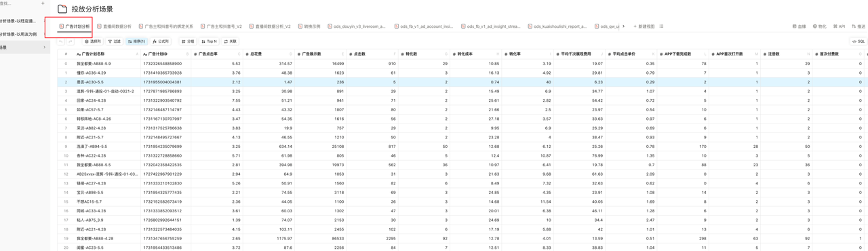Select sidebar item ending 以旺店通

pos(18,21)
